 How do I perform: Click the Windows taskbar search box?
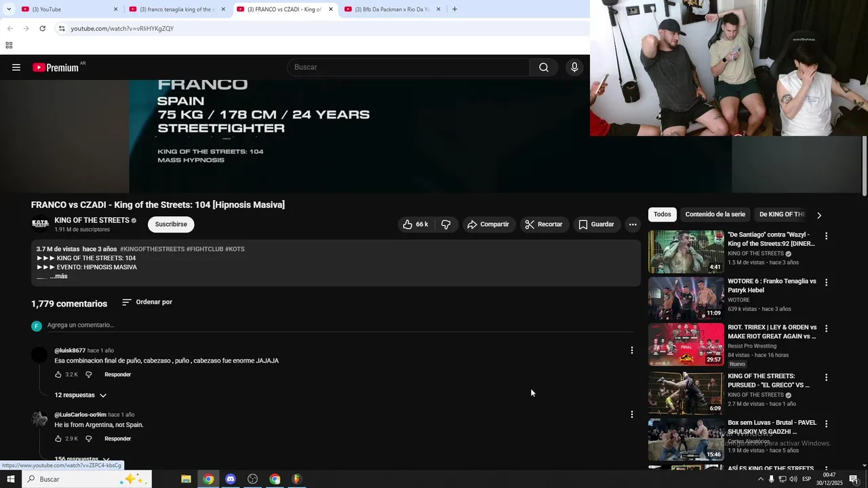coord(87,479)
